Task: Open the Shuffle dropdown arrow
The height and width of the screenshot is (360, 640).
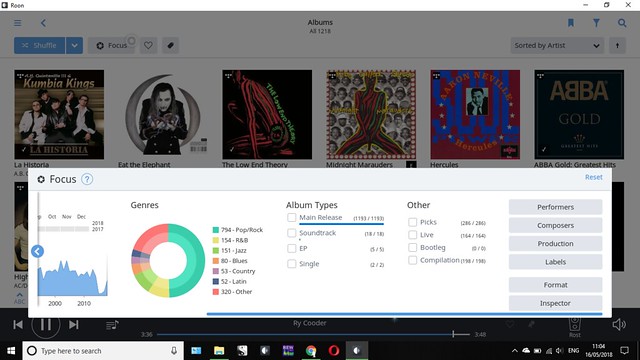Action: click(74, 45)
